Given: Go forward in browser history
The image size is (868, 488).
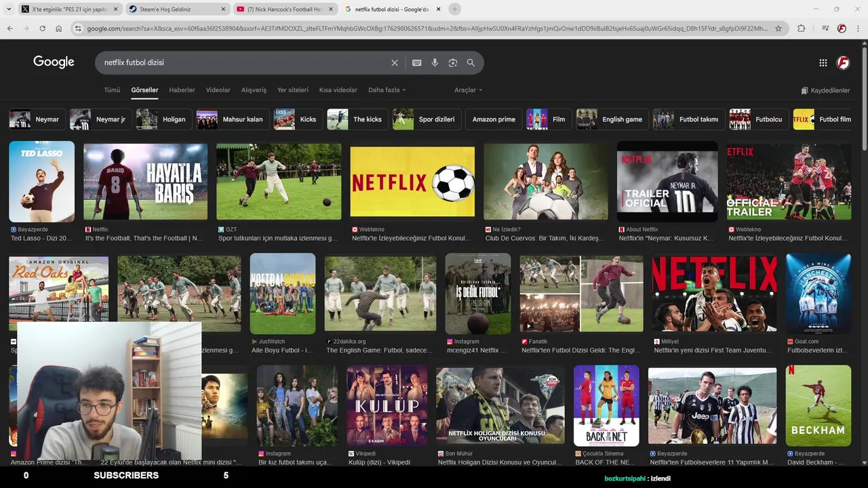Looking at the screenshot, I should click(26, 28).
